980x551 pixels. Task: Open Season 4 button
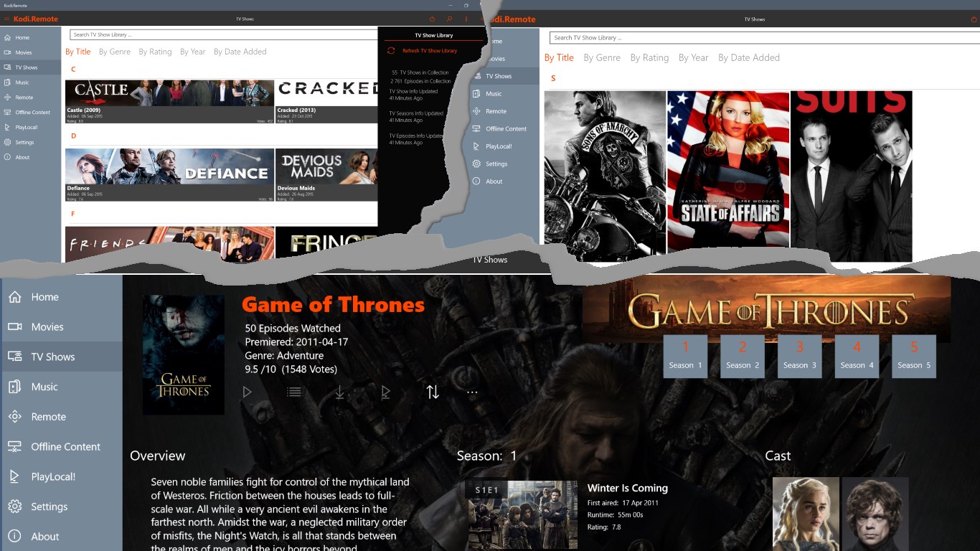[x=857, y=357]
